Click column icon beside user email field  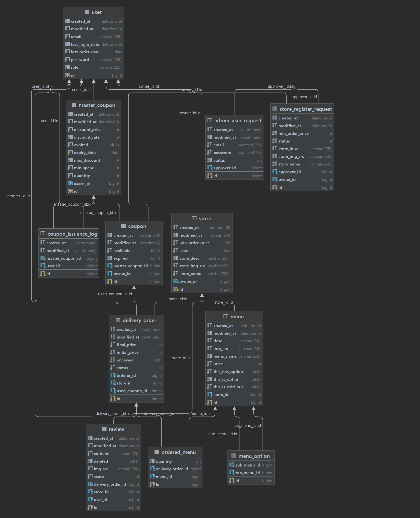click(x=67, y=36)
